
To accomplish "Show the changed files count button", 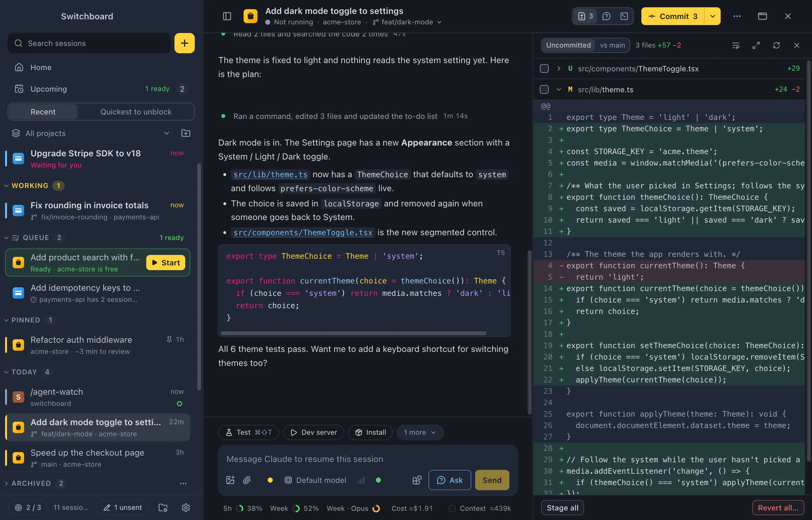I will click(585, 16).
